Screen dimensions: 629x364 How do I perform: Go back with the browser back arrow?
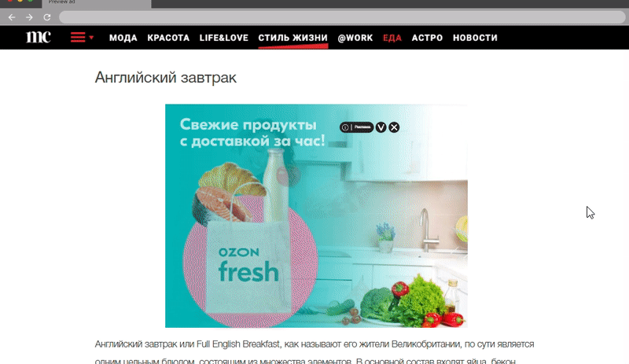coord(12,17)
